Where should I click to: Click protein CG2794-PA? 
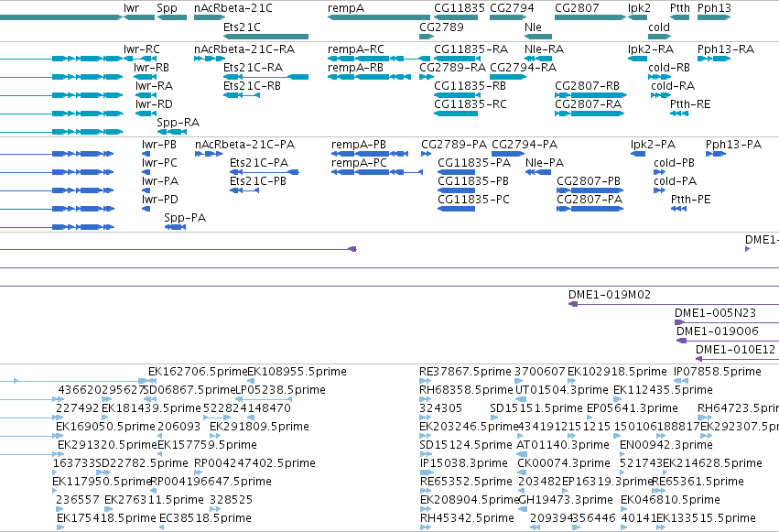click(508, 154)
